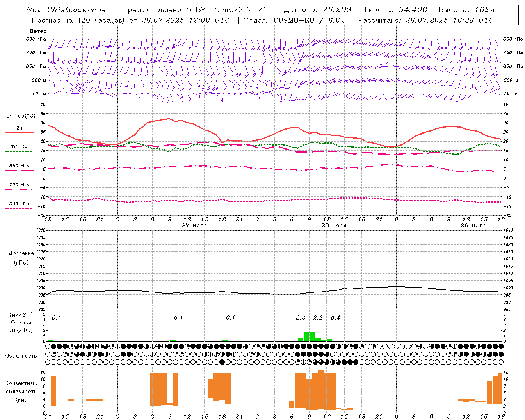Click the '1000' value on right pressure axis
Image resolution: width=525 pixels, height=420 pixels.
508,288
